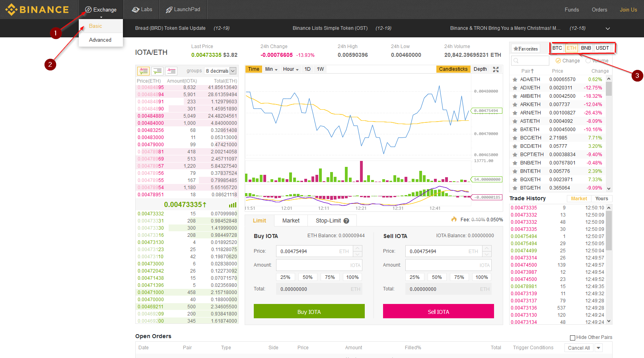This screenshot has width=644, height=358.
Task: Switch chart to Depth view
Action: 480,69
